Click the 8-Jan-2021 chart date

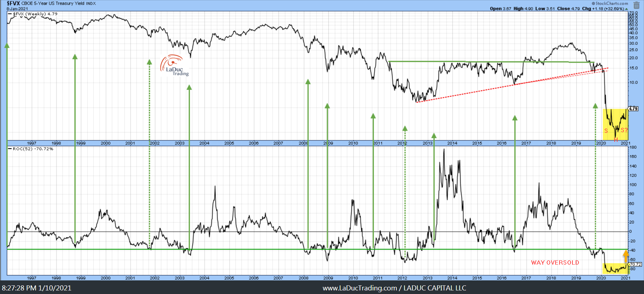[17, 9]
